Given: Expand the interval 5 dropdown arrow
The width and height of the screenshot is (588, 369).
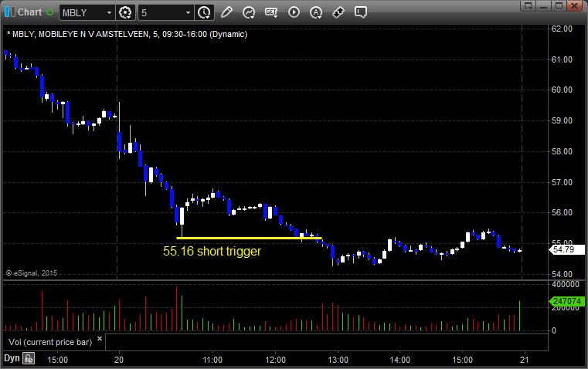Looking at the screenshot, I should (x=189, y=12).
